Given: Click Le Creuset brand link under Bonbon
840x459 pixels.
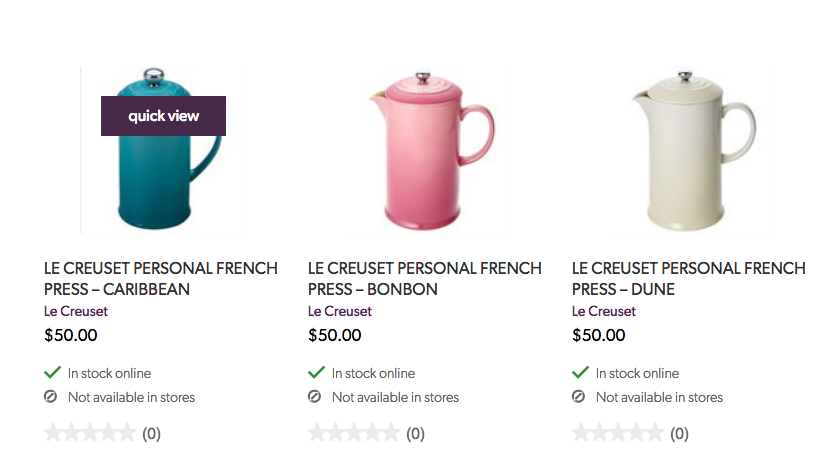Looking at the screenshot, I should [340, 311].
